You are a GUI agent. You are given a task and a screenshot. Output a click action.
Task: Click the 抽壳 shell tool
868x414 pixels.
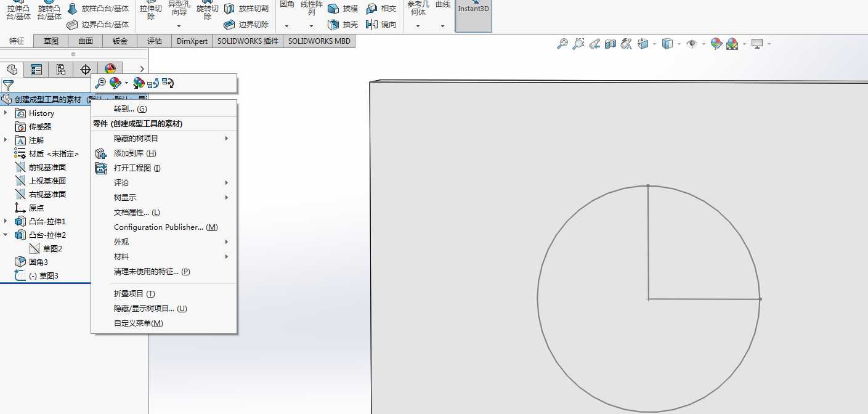(343, 25)
